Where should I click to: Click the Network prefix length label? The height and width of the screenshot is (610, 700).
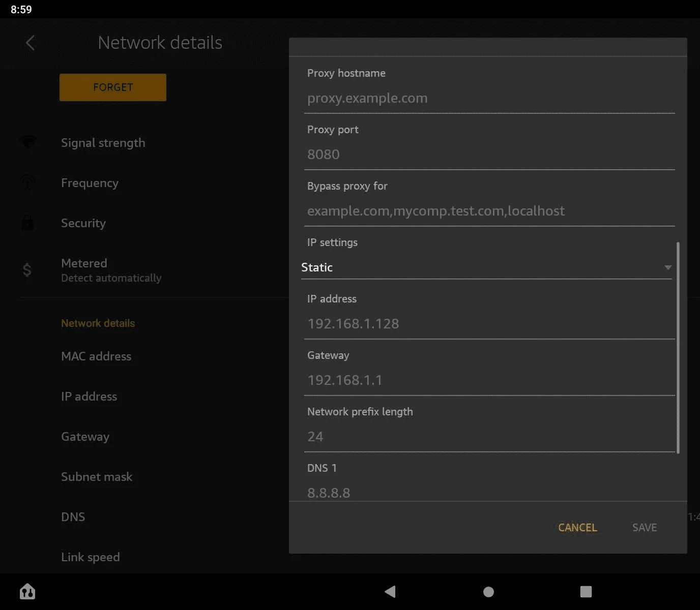pos(360,412)
